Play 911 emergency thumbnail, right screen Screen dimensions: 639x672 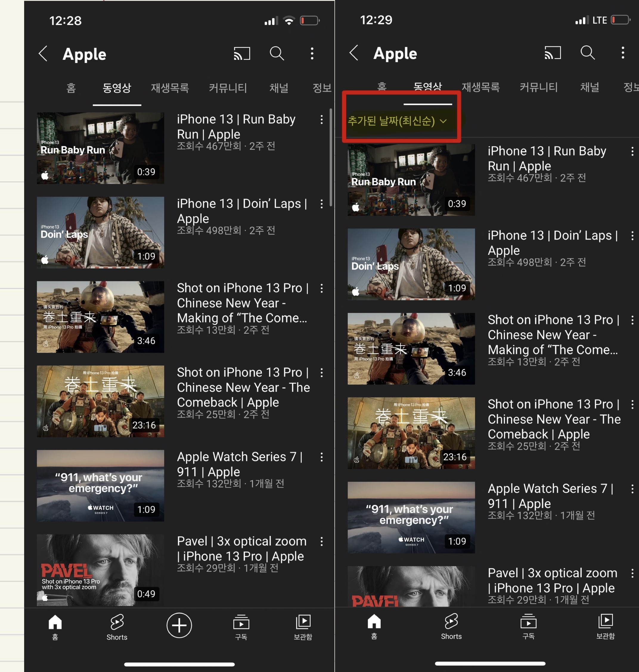(x=411, y=518)
